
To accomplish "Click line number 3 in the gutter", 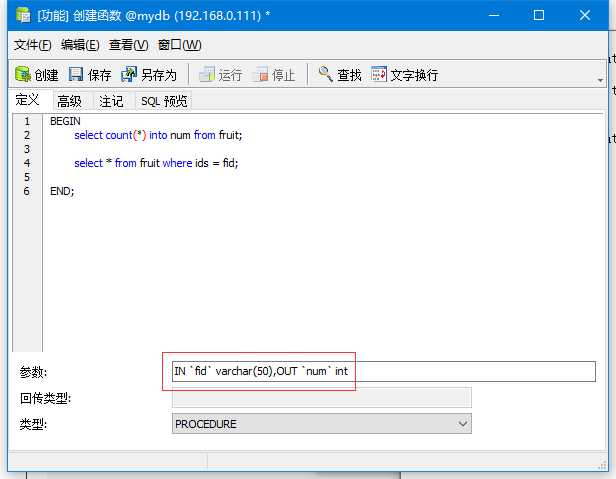I will click(27, 149).
